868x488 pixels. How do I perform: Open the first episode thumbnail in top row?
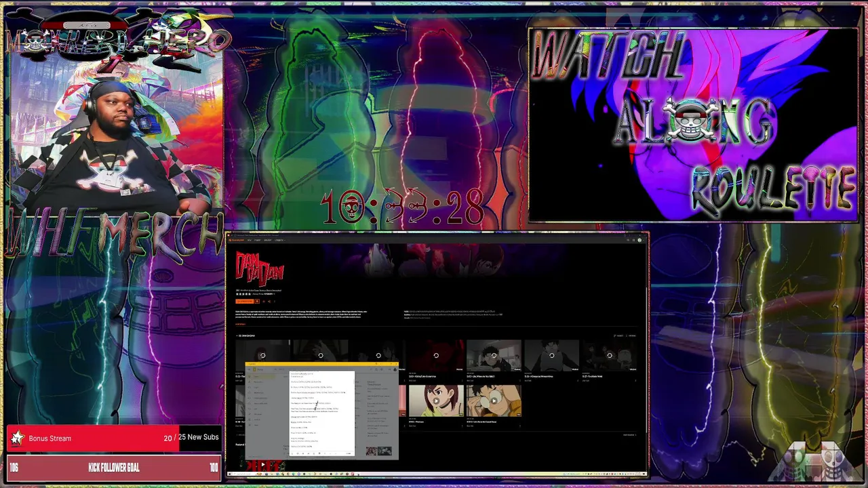pyautogui.click(x=262, y=355)
